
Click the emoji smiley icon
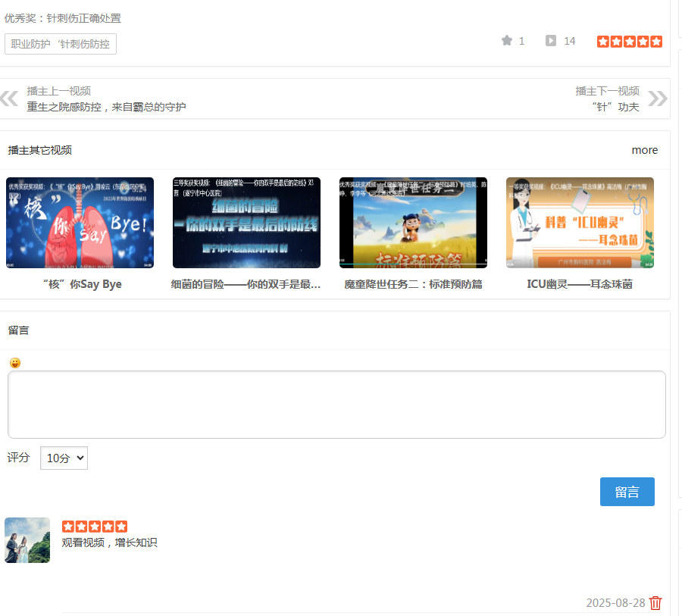pyautogui.click(x=15, y=363)
